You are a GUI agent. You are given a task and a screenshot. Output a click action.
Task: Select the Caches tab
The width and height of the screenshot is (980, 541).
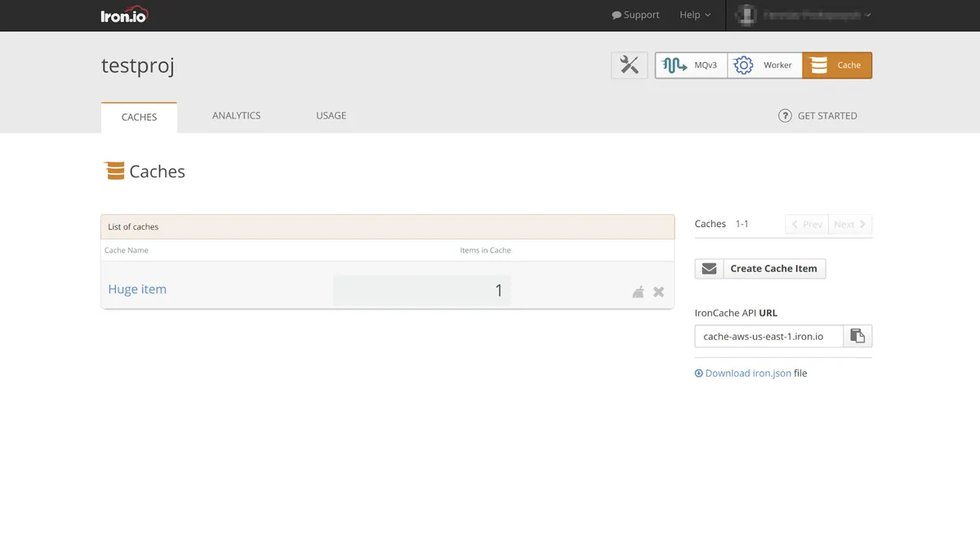tap(139, 117)
